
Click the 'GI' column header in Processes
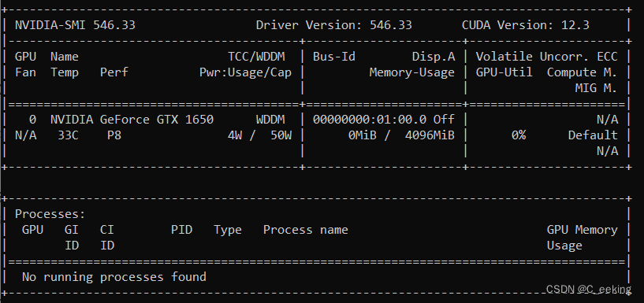pos(72,230)
